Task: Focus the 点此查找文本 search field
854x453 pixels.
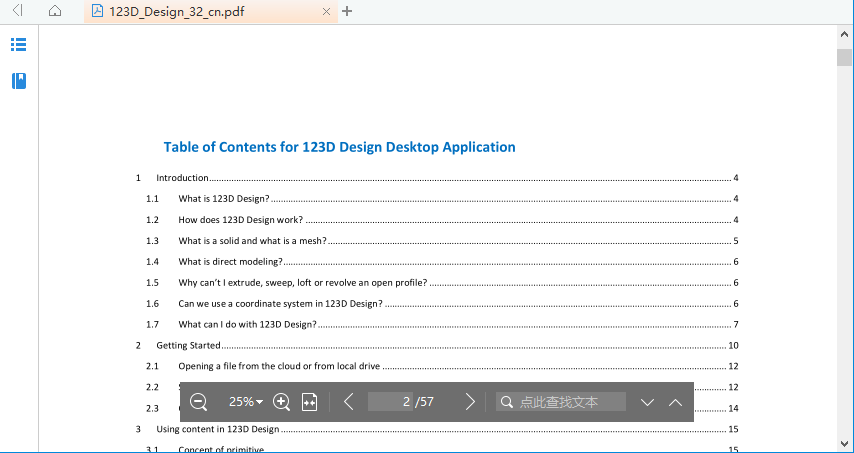Action: 561,402
